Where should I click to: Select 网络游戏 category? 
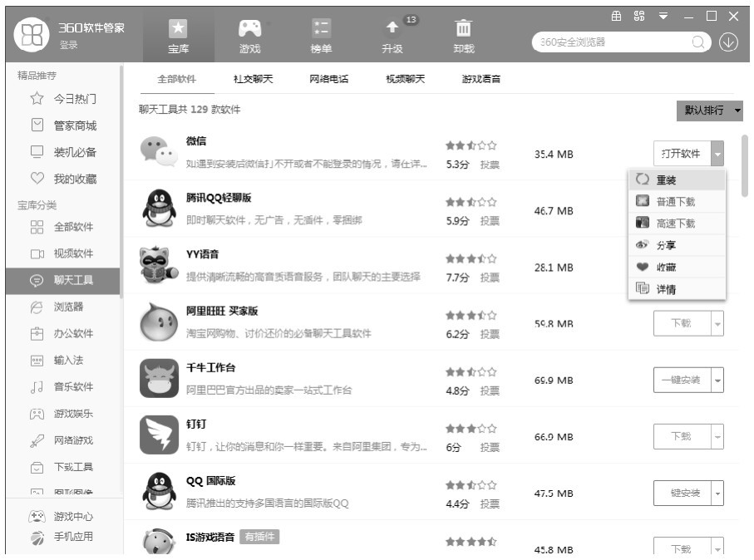coord(62,440)
